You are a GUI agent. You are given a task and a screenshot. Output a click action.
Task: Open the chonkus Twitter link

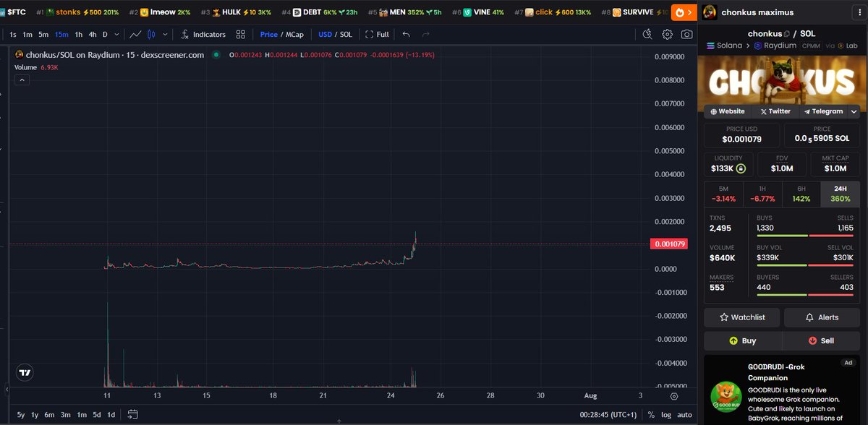click(775, 111)
